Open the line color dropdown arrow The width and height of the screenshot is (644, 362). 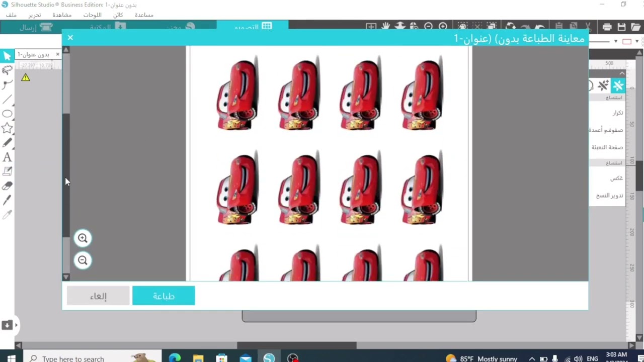636,42
